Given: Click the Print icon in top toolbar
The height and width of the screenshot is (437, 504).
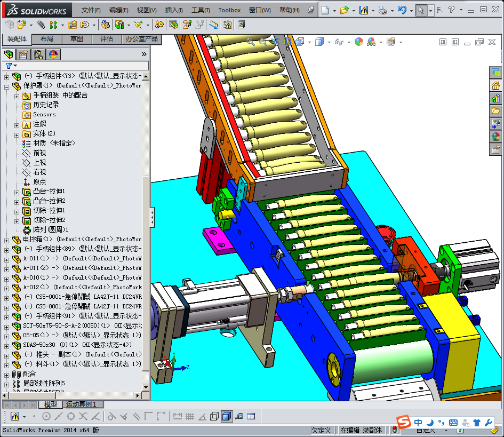Looking at the screenshot, I should tap(382, 10).
